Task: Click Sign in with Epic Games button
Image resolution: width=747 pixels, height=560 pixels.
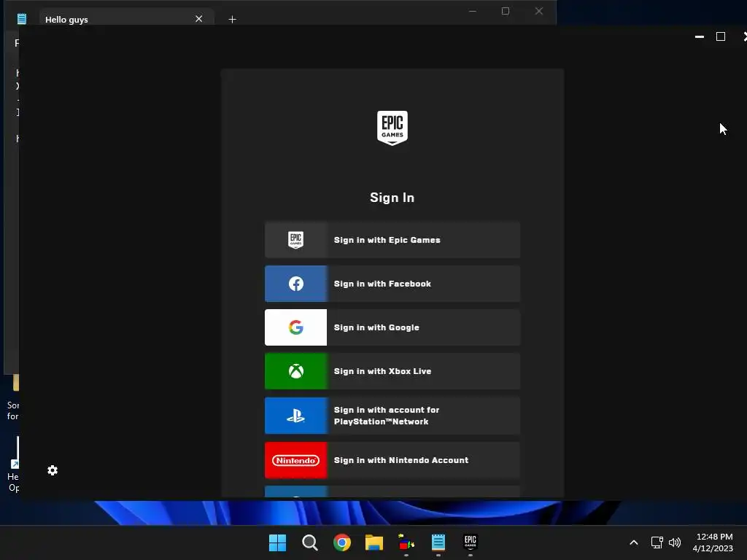Action: coord(392,240)
